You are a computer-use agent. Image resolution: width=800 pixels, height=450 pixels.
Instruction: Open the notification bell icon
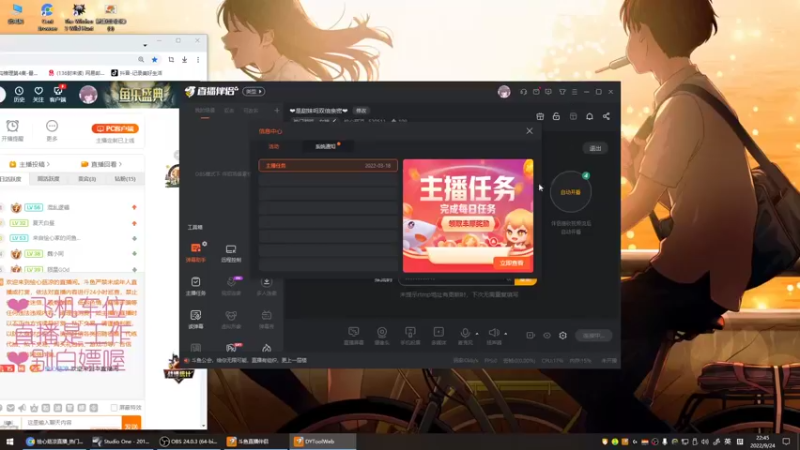[x=589, y=116]
